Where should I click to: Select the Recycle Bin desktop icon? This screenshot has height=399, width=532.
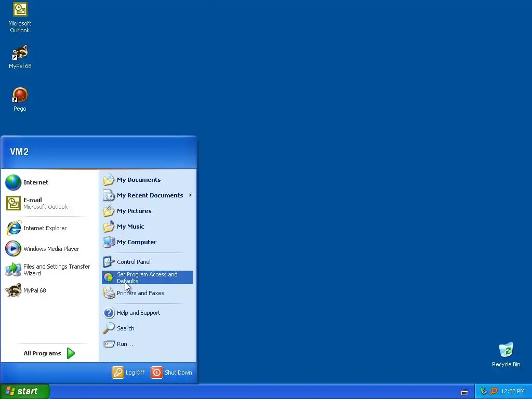pyautogui.click(x=506, y=355)
